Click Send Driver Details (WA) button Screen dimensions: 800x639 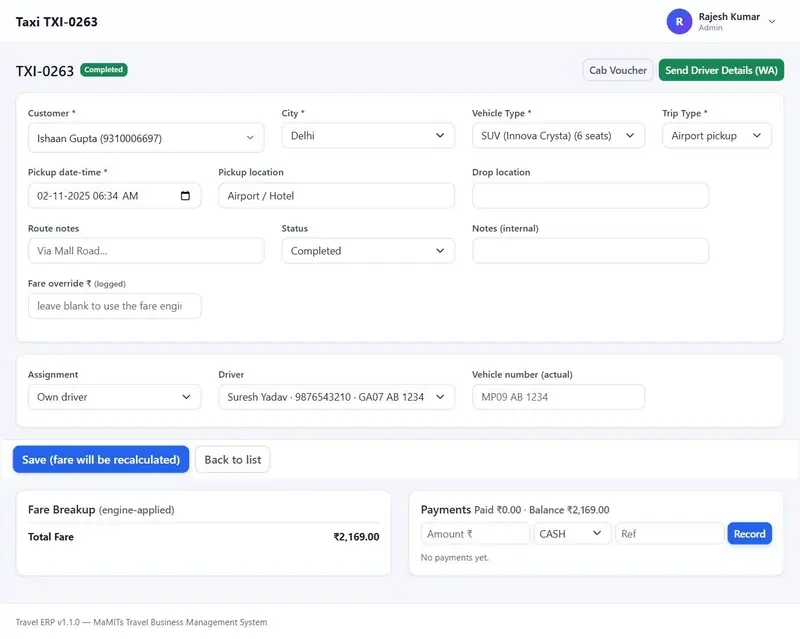(x=721, y=70)
